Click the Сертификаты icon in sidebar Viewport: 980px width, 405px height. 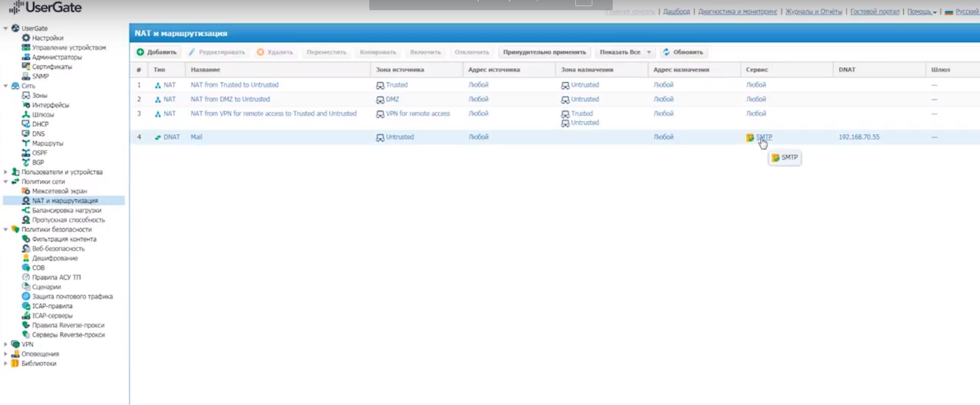(x=26, y=66)
